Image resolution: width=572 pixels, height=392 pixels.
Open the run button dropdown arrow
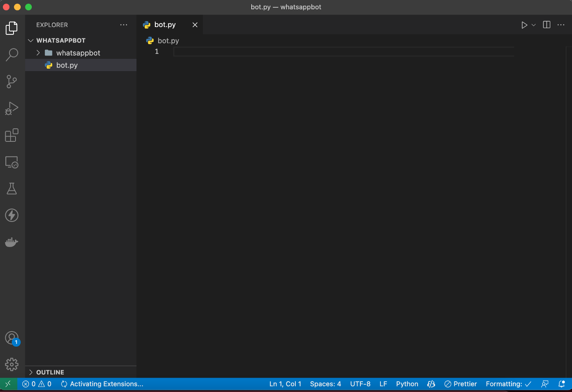click(x=534, y=25)
